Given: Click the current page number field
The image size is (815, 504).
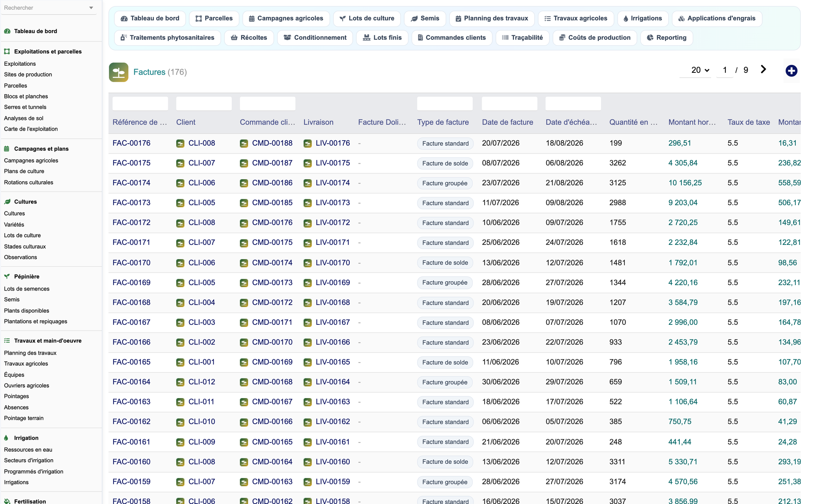Looking at the screenshot, I should pos(725,70).
